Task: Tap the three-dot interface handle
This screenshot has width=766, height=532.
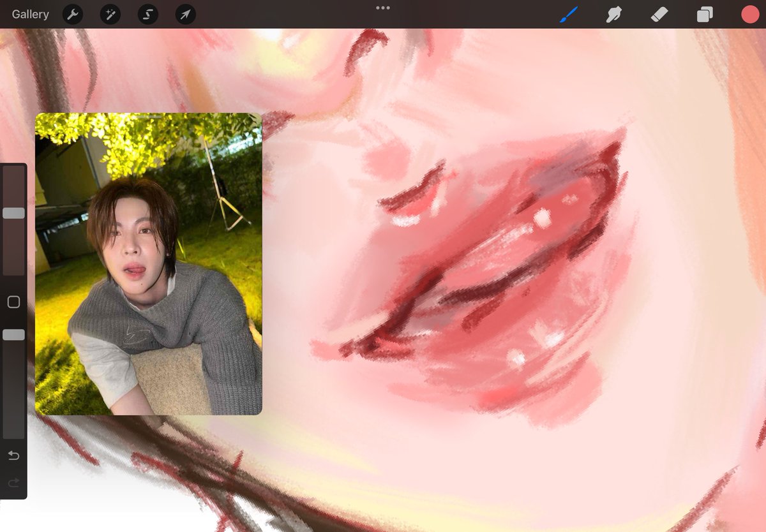Action: tap(383, 8)
